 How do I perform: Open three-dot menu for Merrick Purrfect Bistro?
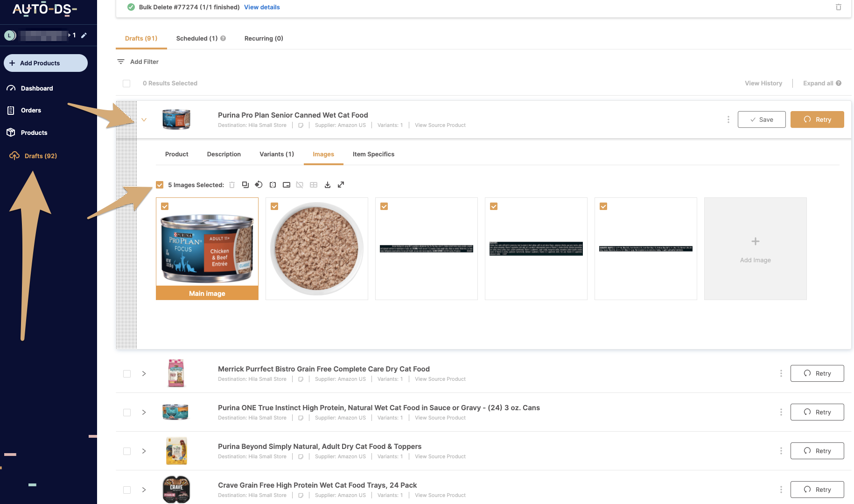pos(781,373)
